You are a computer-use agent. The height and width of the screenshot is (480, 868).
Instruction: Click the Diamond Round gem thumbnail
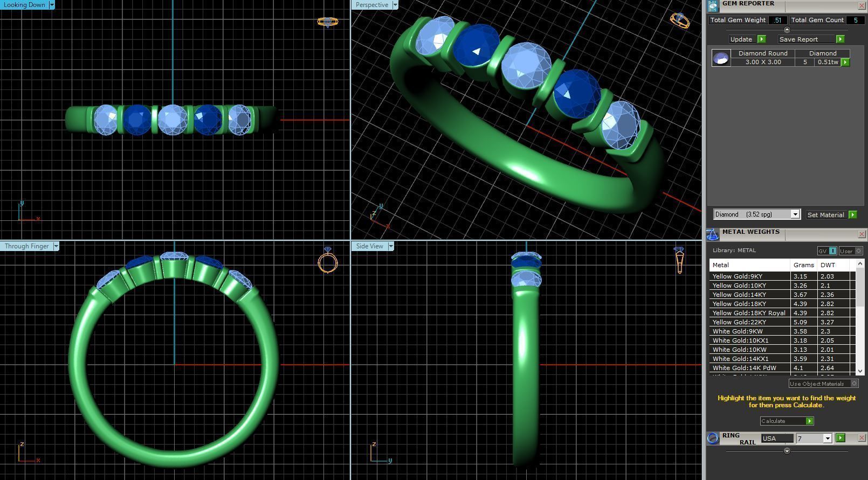[x=721, y=58]
